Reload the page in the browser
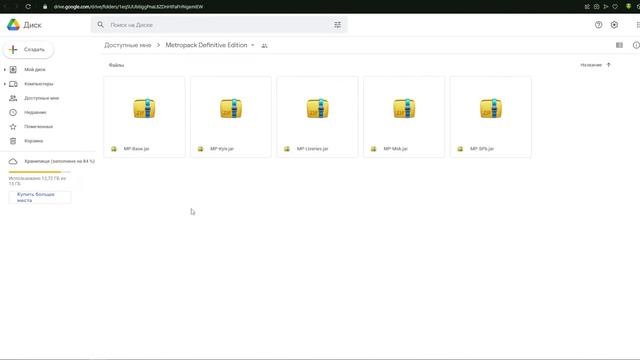 pyautogui.click(x=28, y=7)
